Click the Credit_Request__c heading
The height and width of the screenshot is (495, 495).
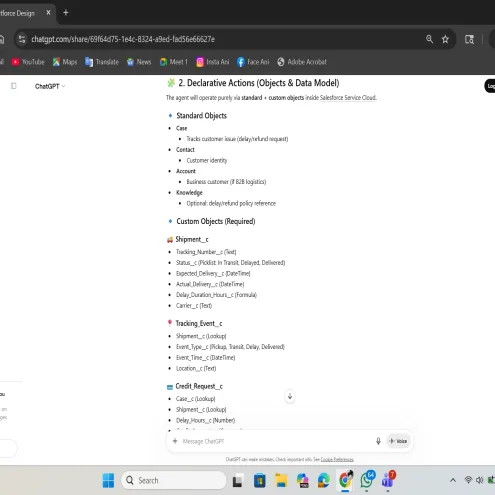click(x=199, y=386)
